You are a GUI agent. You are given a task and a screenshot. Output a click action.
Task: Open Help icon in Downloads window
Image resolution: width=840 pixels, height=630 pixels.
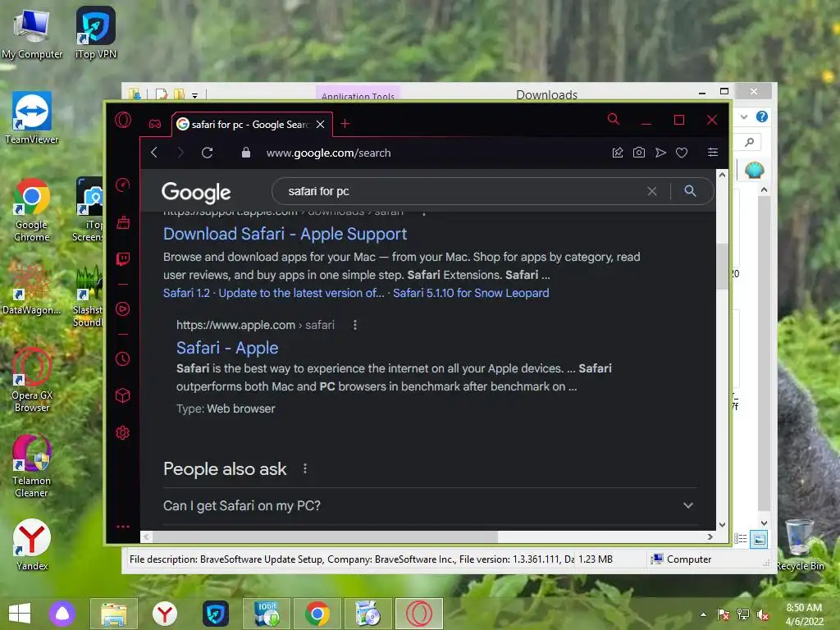[x=762, y=116]
